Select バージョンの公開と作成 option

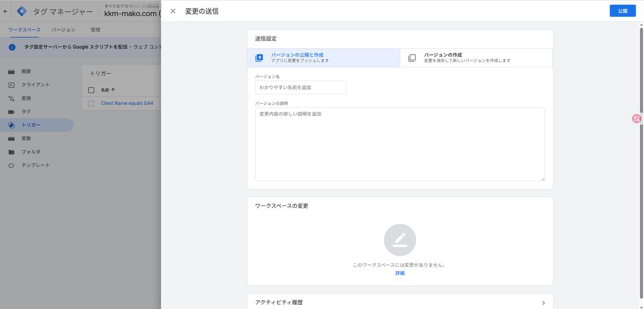[x=324, y=57]
